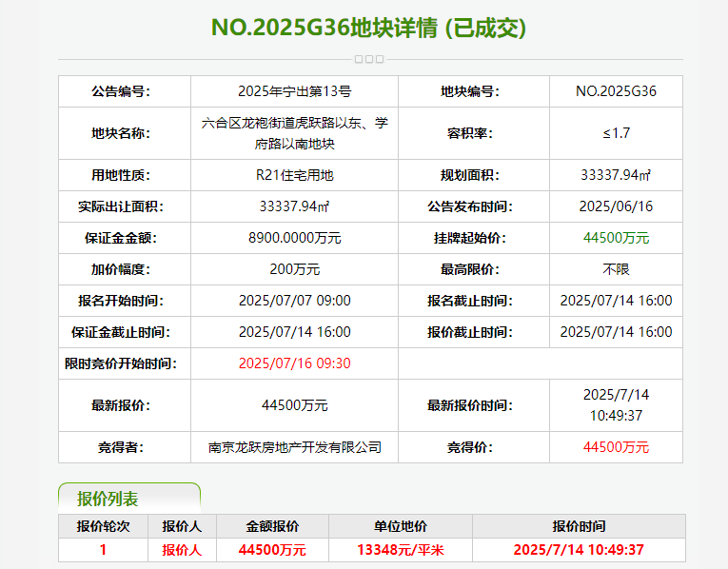Click the 地块编号 label
Image resolution: width=728 pixels, height=569 pixels.
point(470,91)
